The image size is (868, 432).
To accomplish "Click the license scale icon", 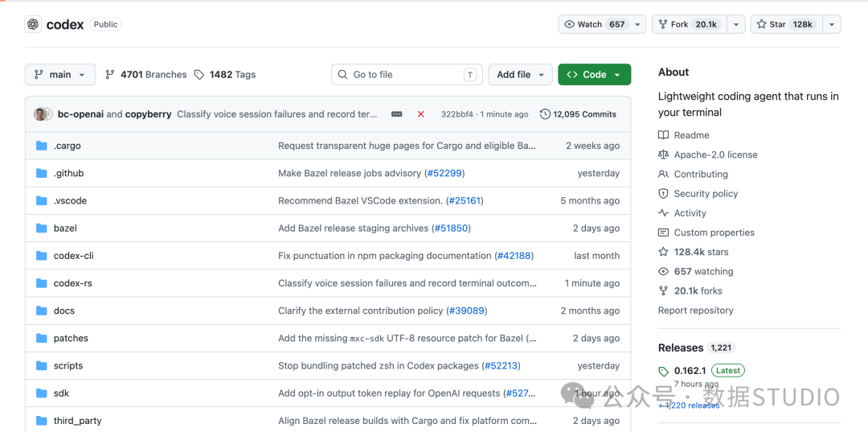I will click(663, 154).
